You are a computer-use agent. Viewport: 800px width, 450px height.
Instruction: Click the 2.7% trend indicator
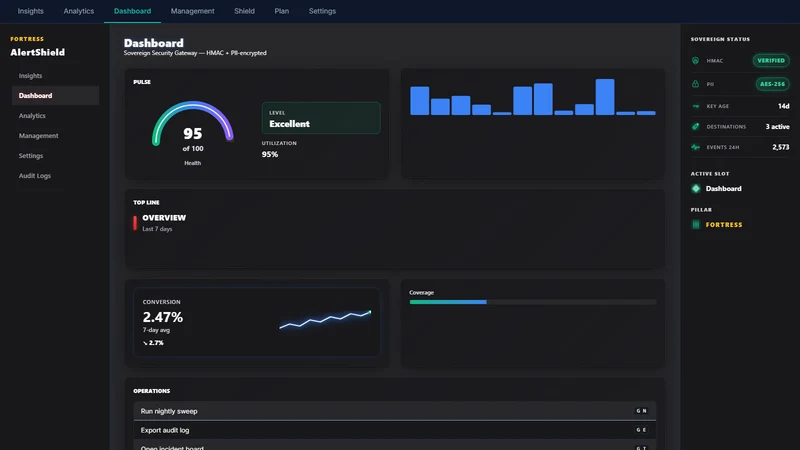pos(153,343)
